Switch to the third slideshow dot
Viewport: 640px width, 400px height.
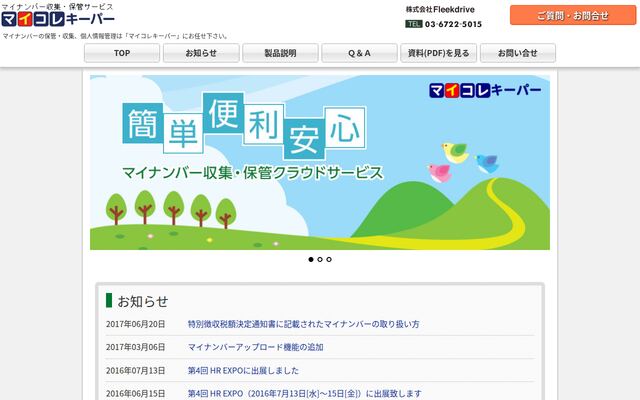pos(329,259)
